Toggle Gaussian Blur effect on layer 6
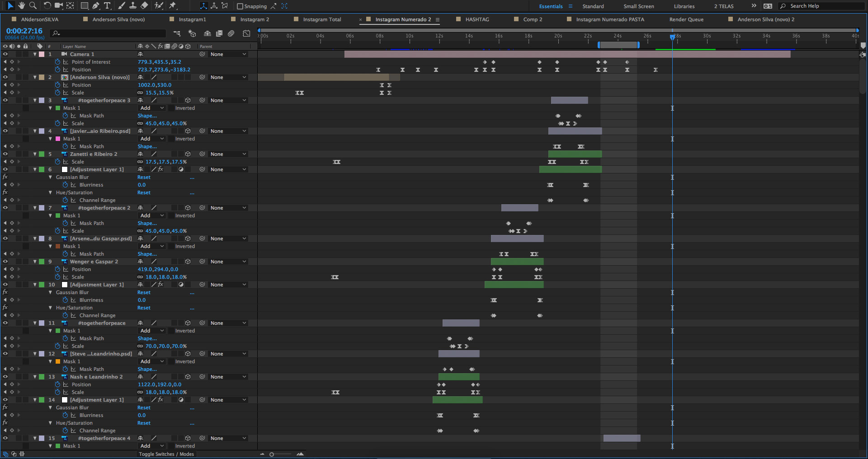Viewport: 868px width, 459px height. 5,177
